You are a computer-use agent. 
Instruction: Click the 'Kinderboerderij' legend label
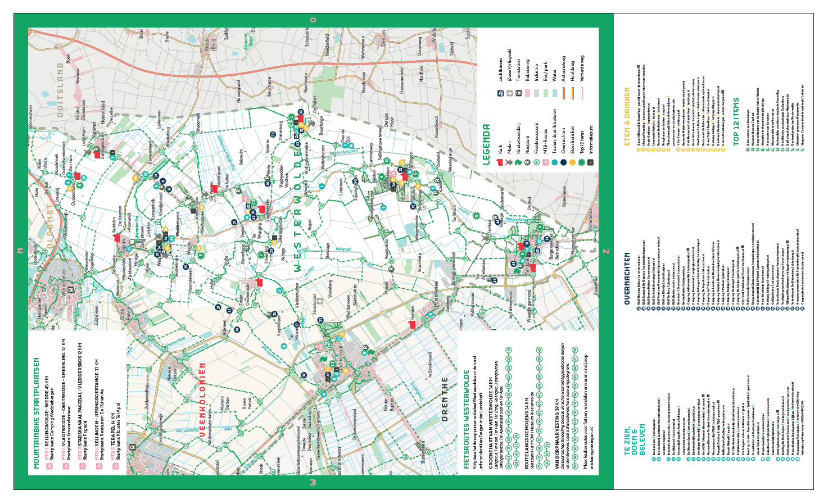point(519,139)
